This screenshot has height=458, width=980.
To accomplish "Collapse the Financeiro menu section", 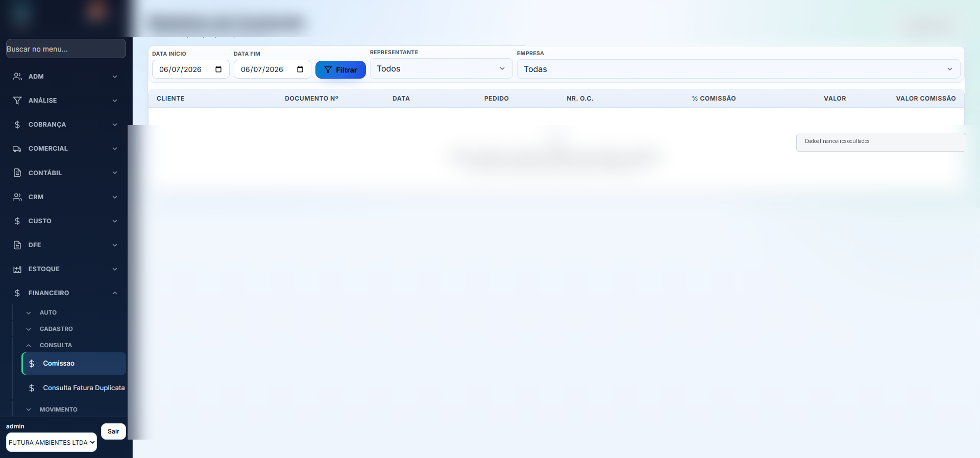I will [x=65, y=293].
